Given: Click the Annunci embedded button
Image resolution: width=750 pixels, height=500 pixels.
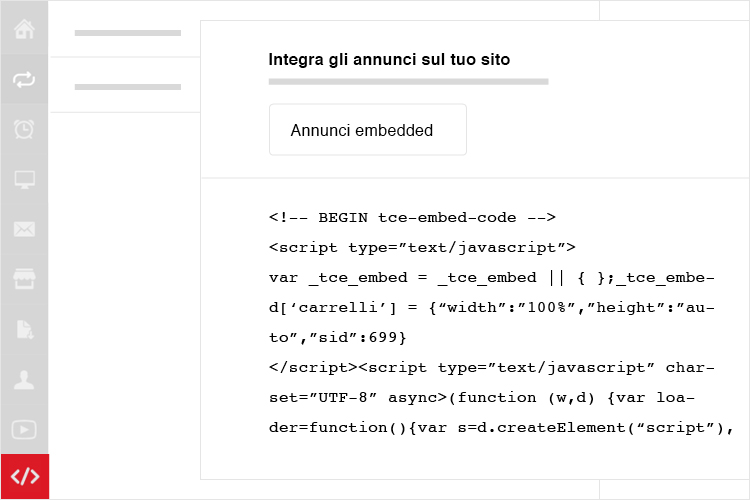Looking at the screenshot, I should point(368,130).
